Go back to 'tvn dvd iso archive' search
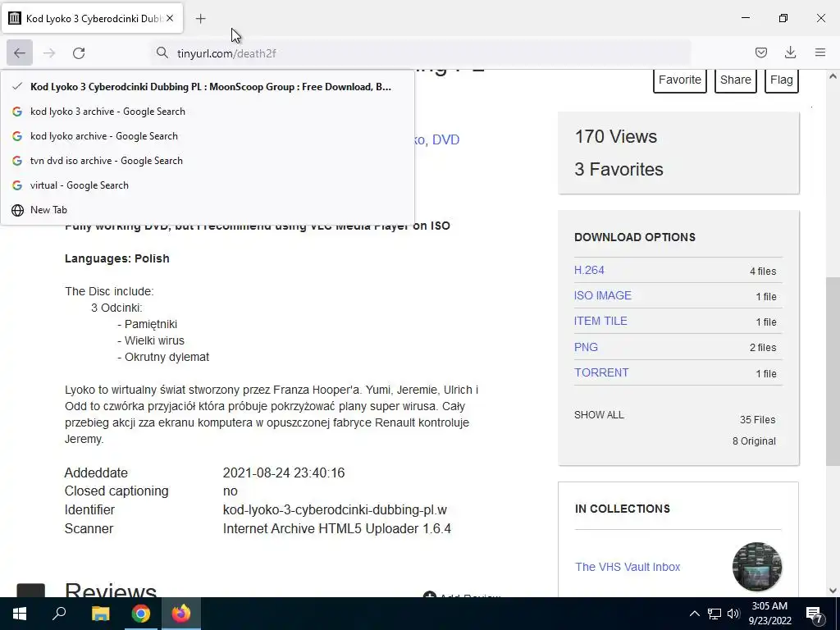This screenshot has width=840, height=630. [x=208, y=161]
